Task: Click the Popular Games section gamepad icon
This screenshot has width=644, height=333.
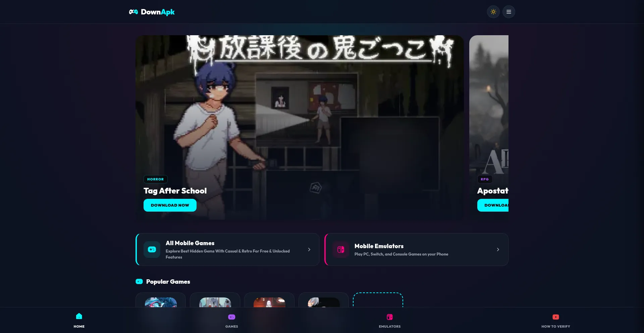Action: click(139, 282)
